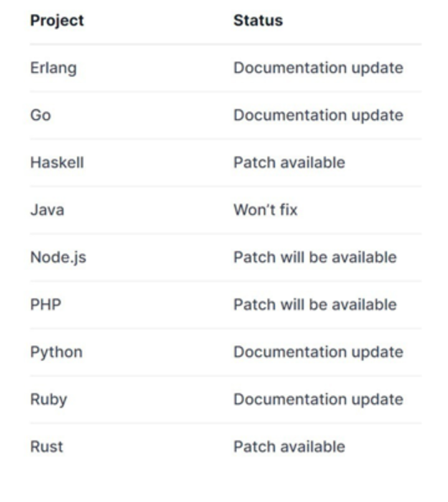The width and height of the screenshot is (448, 502).
Task: Select the Java project cell
Action: (47, 210)
